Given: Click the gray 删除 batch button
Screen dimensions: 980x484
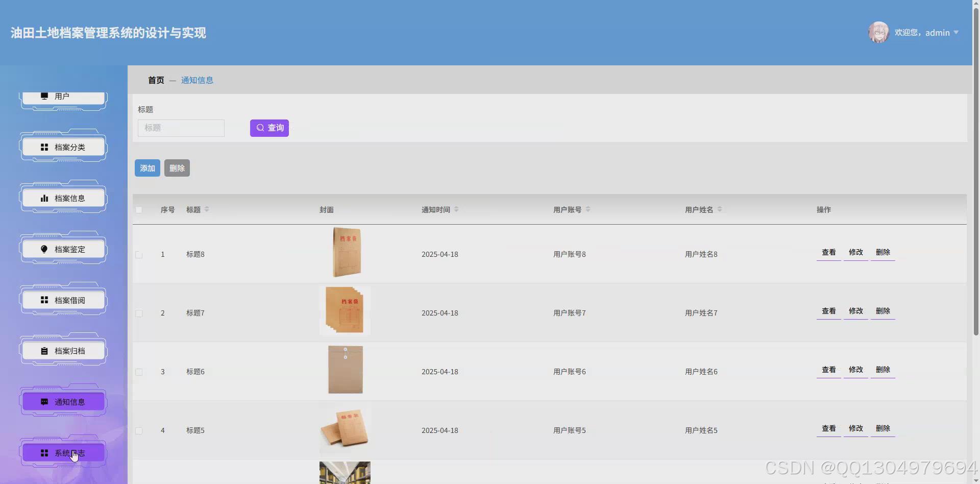Looking at the screenshot, I should pyautogui.click(x=177, y=168).
